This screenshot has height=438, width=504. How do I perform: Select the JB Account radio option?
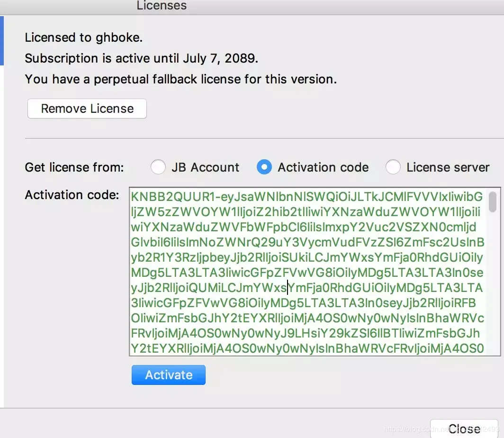(158, 167)
